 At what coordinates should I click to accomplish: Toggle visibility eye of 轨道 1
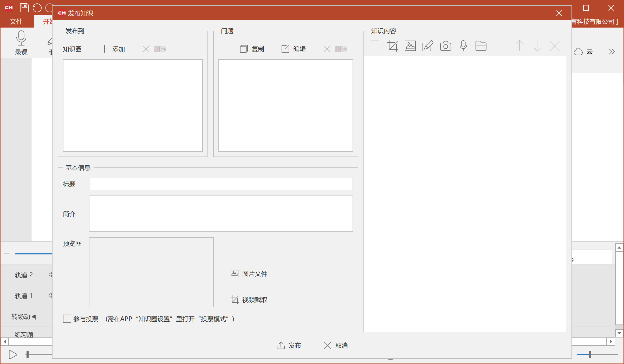[50, 295]
